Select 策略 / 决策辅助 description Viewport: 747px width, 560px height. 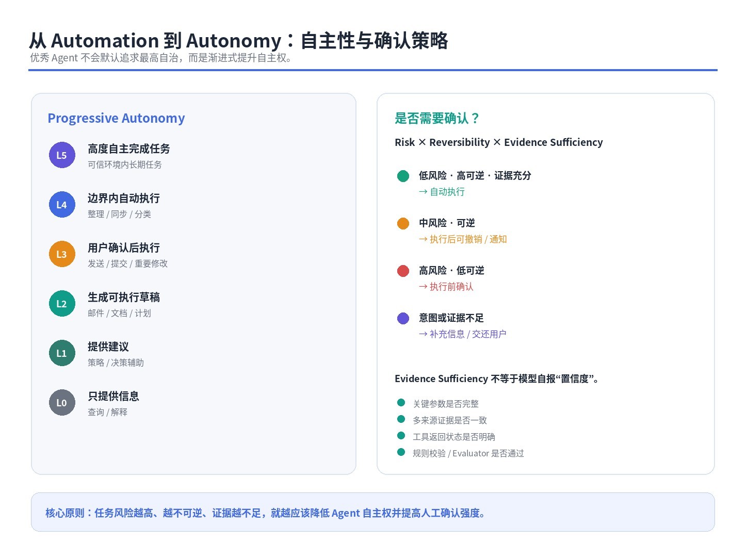116,363
